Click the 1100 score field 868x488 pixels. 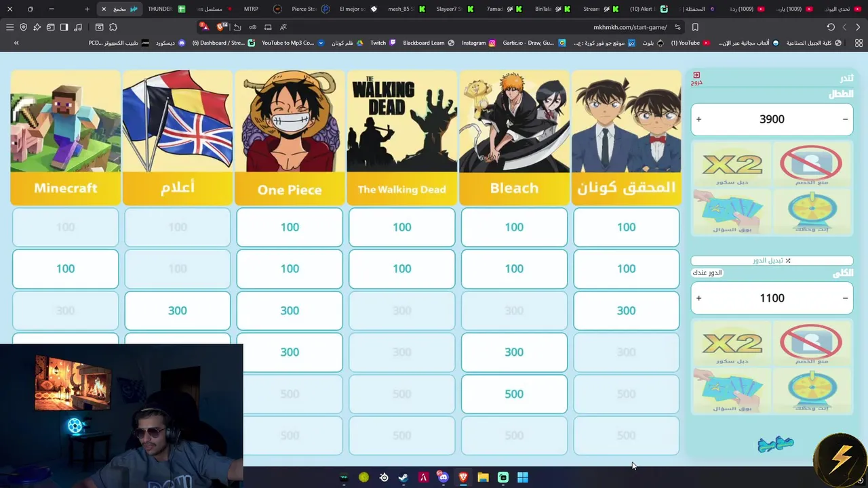point(772,298)
